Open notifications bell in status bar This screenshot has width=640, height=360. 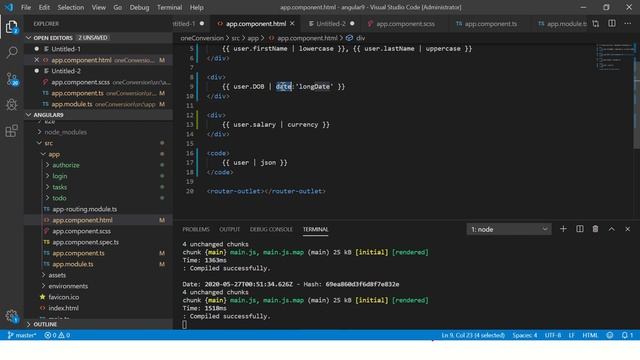coord(627,335)
